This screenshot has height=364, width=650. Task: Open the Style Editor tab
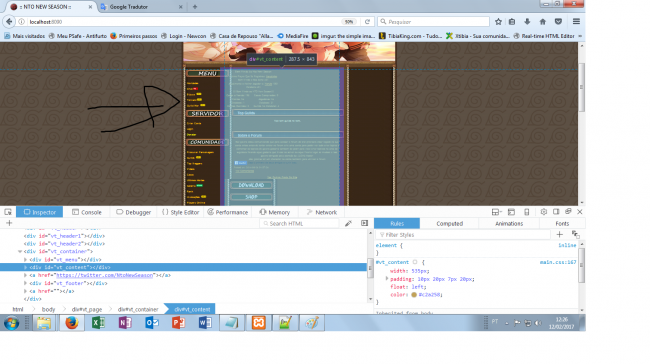click(x=180, y=212)
